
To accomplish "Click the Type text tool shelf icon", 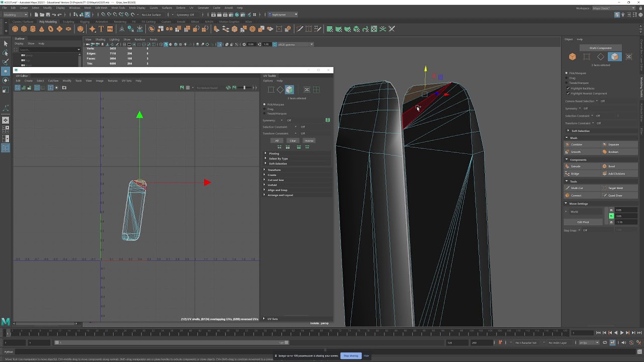I will pos(101,29).
